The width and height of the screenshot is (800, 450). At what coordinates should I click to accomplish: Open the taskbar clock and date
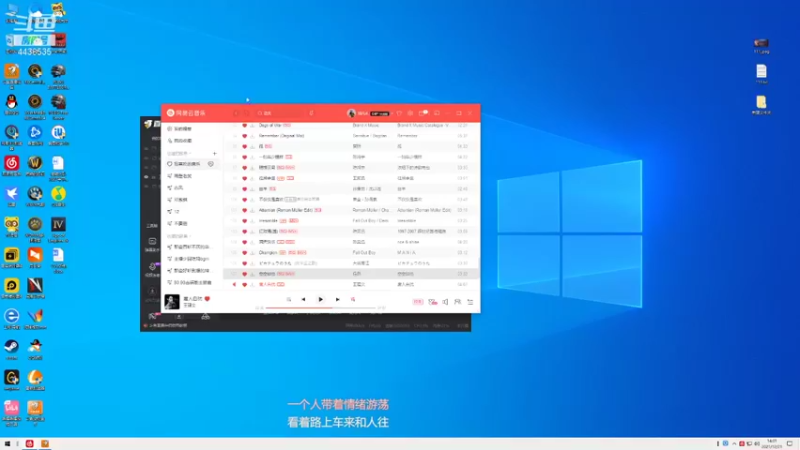tap(771, 444)
